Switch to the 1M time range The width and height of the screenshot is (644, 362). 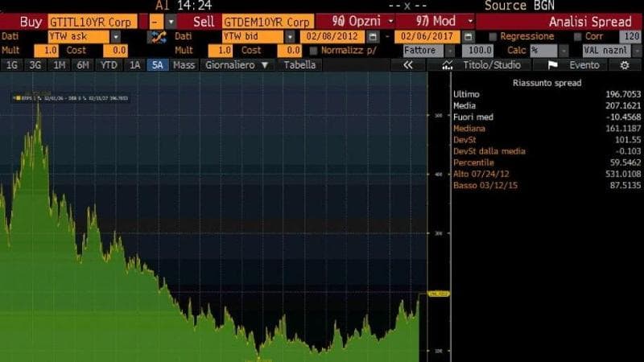click(x=60, y=65)
